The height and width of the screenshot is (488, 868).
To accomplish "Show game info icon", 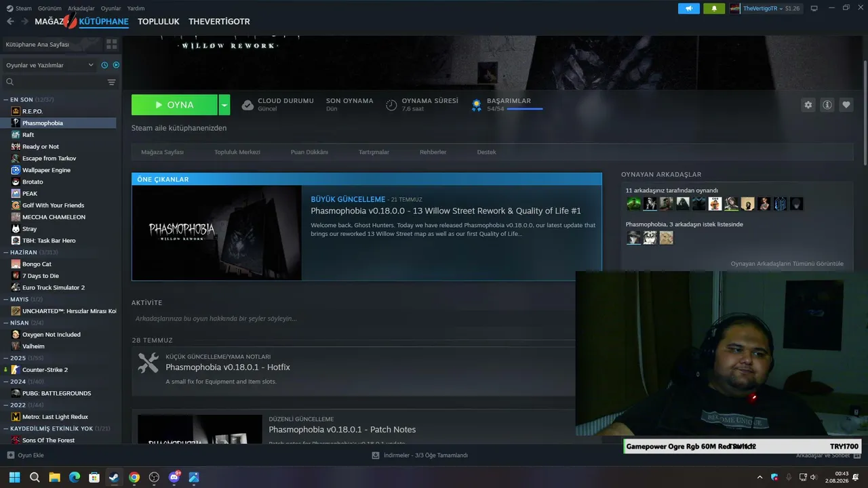I will (x=827, y=105).
